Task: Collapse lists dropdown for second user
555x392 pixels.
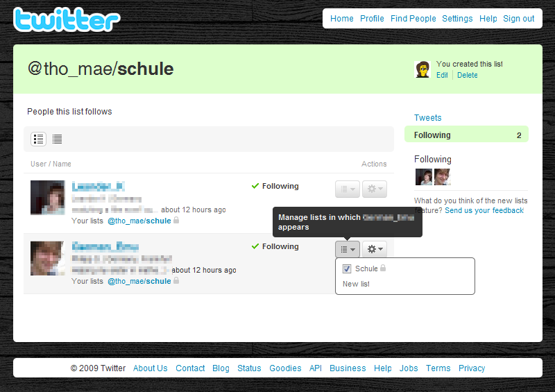Action: pos(348,249)
